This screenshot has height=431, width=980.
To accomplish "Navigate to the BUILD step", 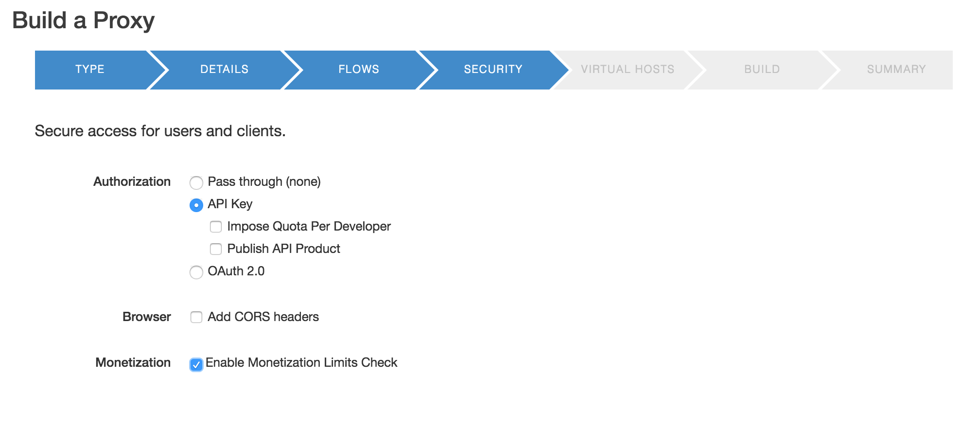I will [x=762, y=69].
